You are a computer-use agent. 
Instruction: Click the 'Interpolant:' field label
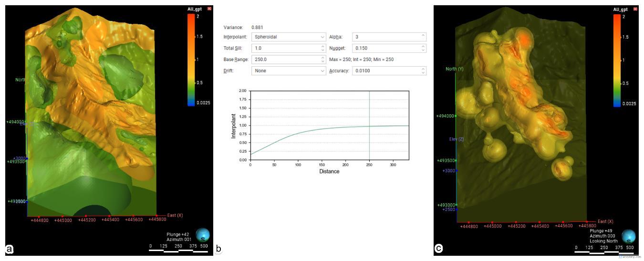[x=235, y=37]
